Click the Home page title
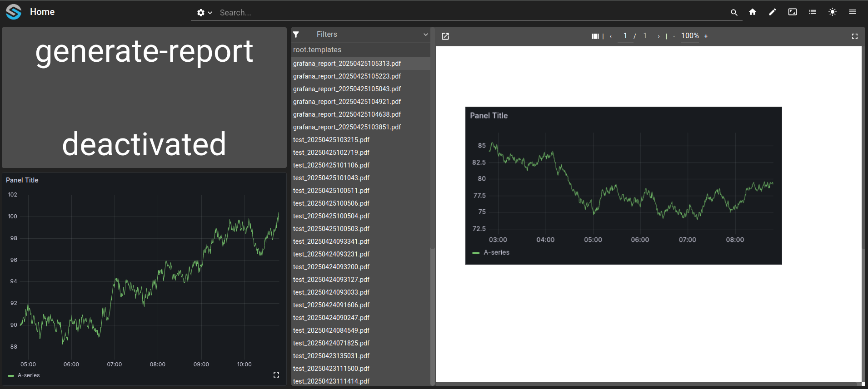 point(42,12)
